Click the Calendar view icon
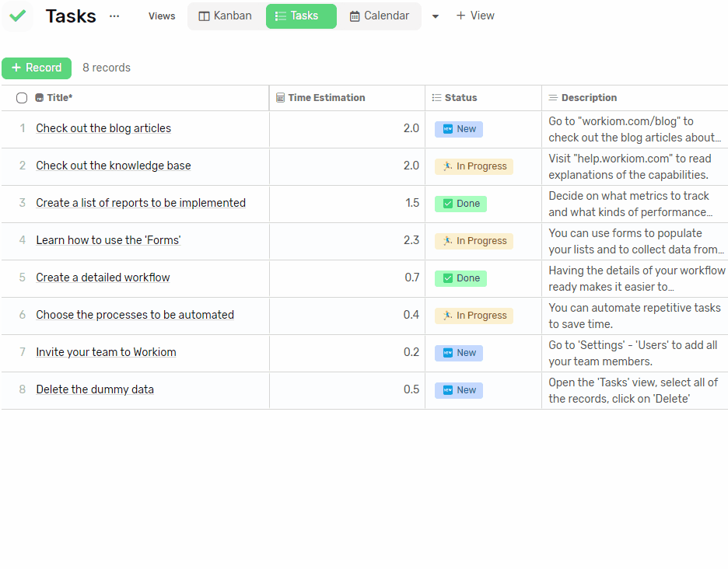 354,16
